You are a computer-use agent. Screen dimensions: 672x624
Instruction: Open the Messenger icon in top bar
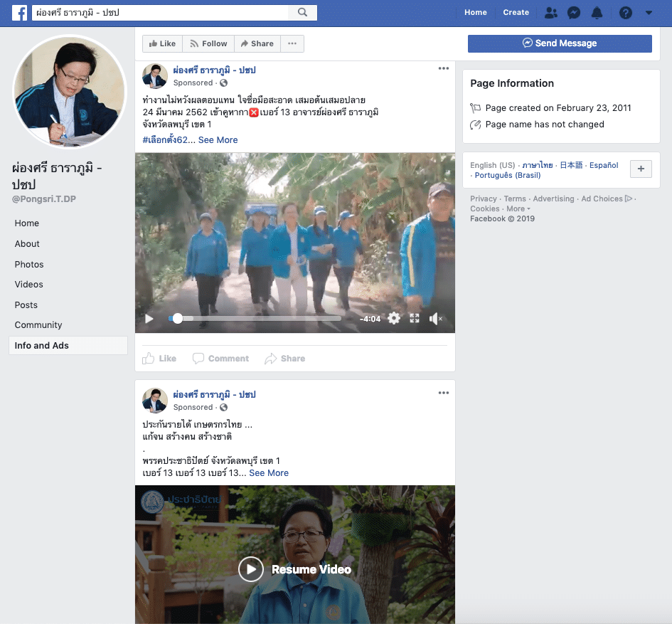[x=574, y=12]
